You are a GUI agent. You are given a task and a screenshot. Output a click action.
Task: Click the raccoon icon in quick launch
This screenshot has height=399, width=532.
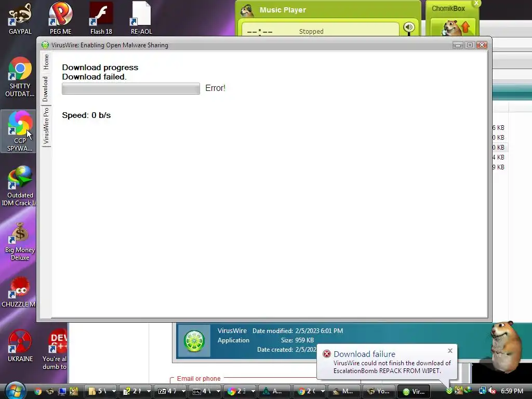click(50, 391)
